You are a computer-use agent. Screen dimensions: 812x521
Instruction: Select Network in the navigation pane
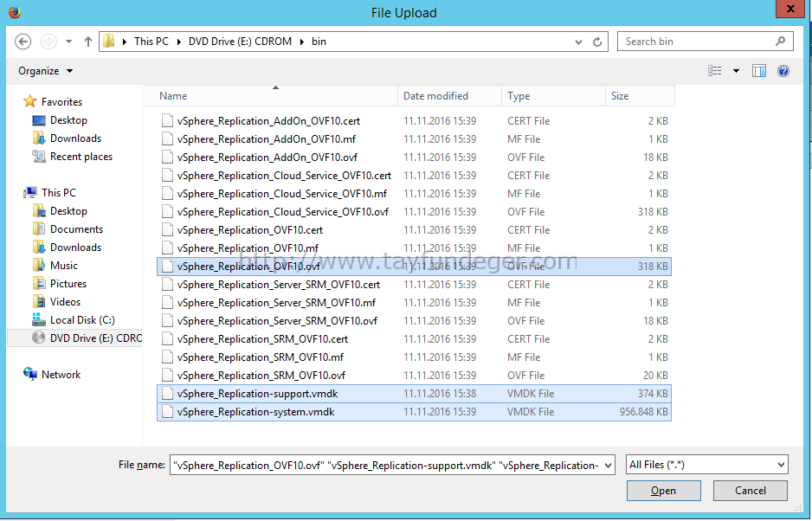52,375
